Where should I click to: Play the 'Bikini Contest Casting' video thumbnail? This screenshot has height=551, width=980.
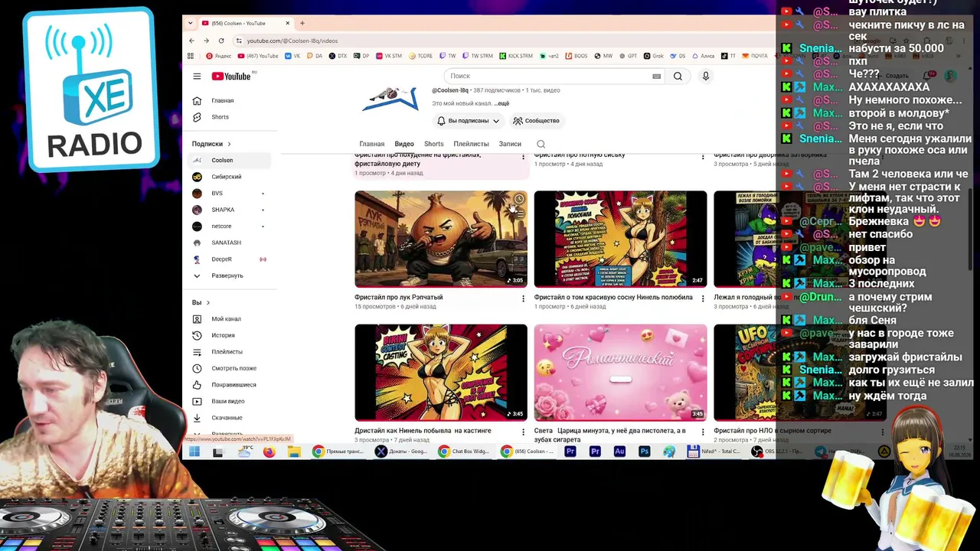(x=441, y=373)
